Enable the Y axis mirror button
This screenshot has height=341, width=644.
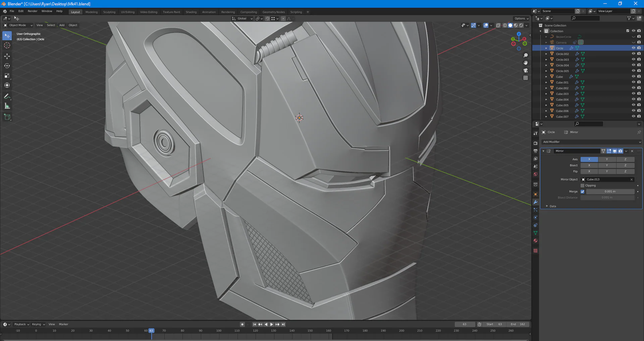607,159
